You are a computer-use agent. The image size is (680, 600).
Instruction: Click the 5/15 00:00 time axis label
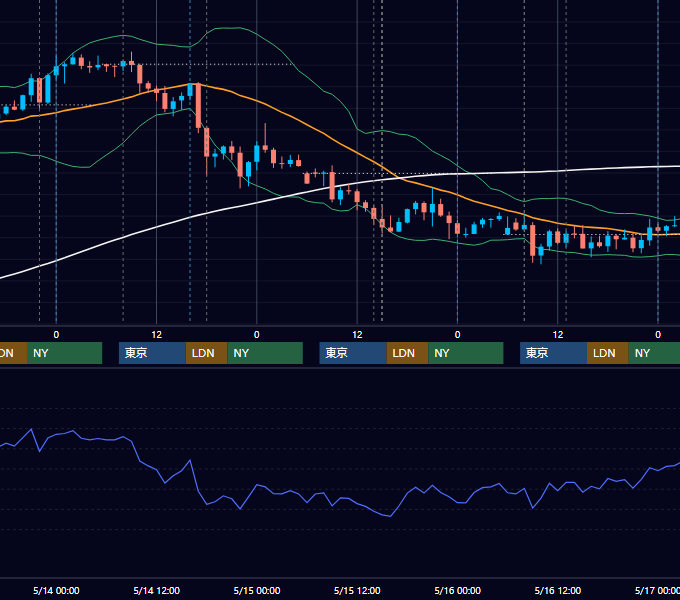257,590
